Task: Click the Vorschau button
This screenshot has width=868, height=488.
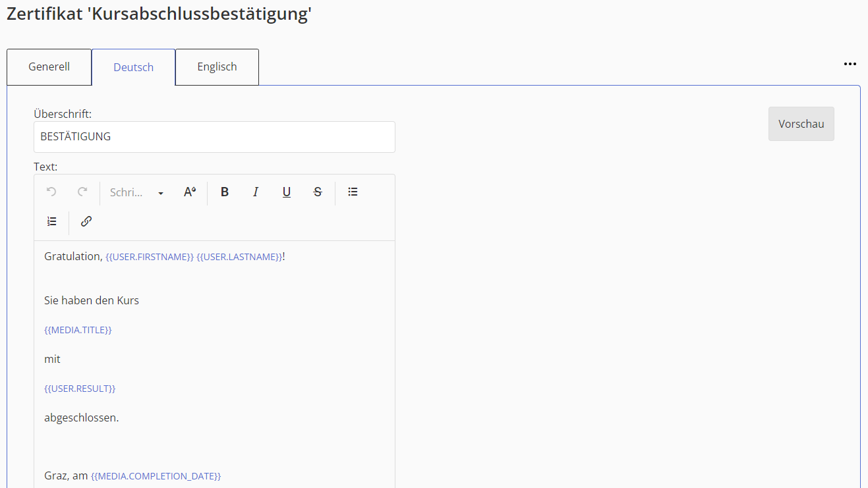Action: [x=801, y=124]
